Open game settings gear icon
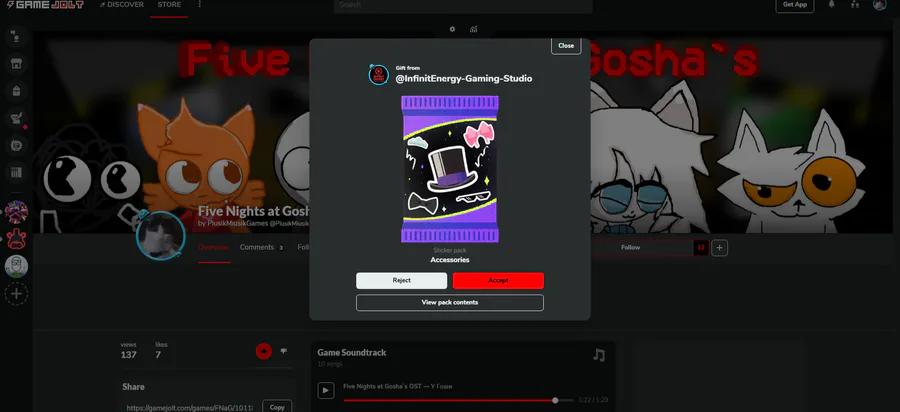900x412 pixels. click(x=452, y=29)
